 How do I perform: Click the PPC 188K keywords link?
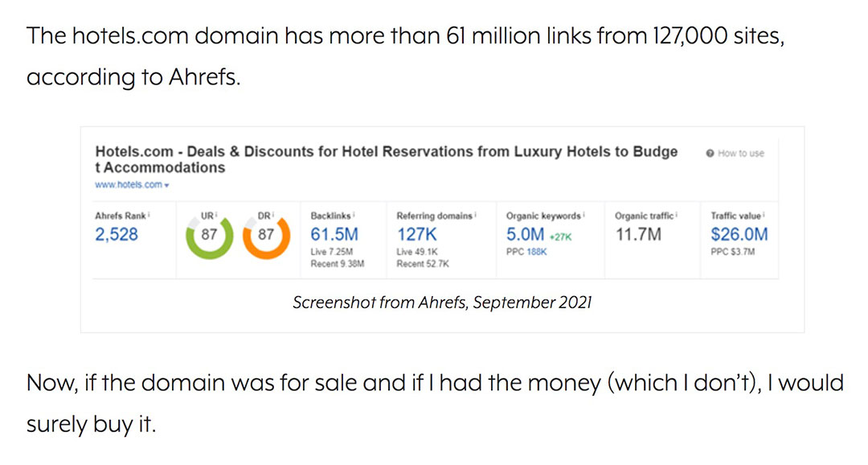coord(526,252)
